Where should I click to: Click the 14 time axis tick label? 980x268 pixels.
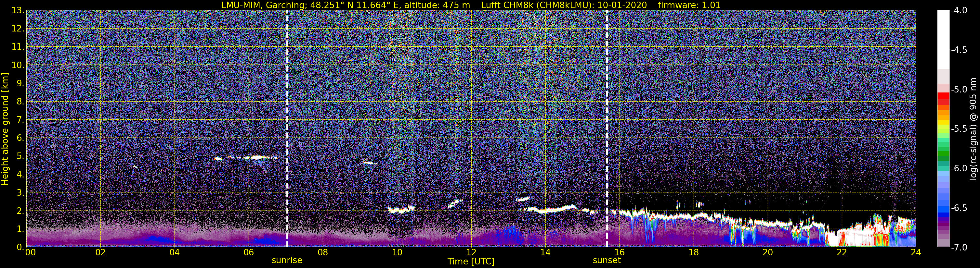[545, 252]
